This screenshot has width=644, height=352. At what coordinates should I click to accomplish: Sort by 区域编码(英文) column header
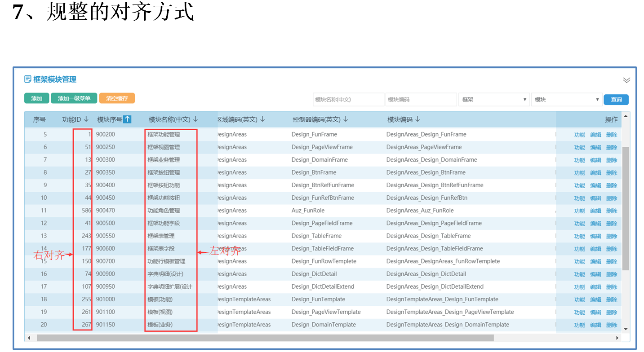tap(242, 119)
